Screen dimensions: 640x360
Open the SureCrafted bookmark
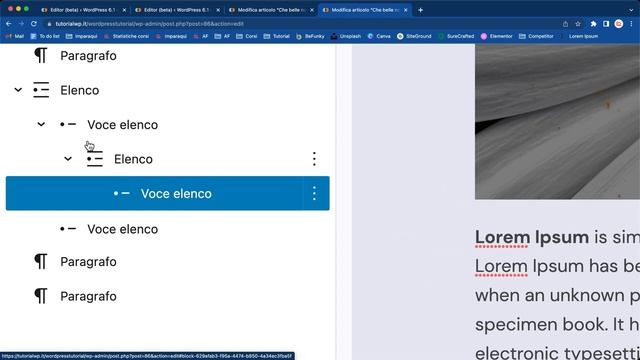click(456, 36)
